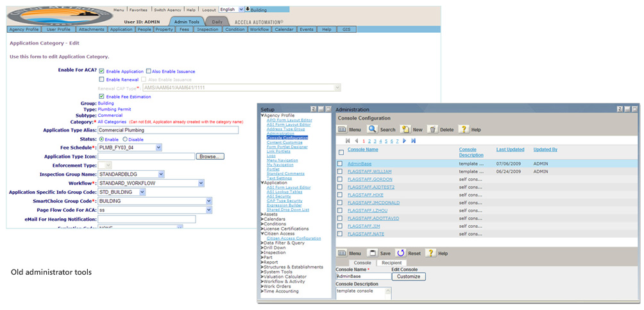
Task: Open the Page Flow Code For ACA dropdown
Action: (155, 210)
